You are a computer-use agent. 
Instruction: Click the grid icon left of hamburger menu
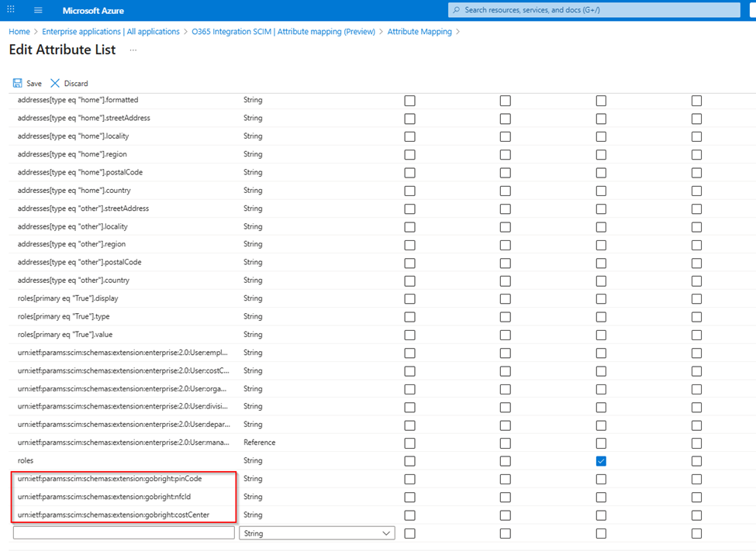[12, 10]
